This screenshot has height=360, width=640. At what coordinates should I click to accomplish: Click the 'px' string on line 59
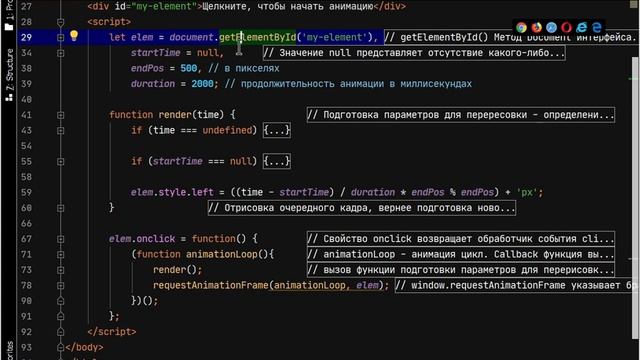tap(527, 192)
